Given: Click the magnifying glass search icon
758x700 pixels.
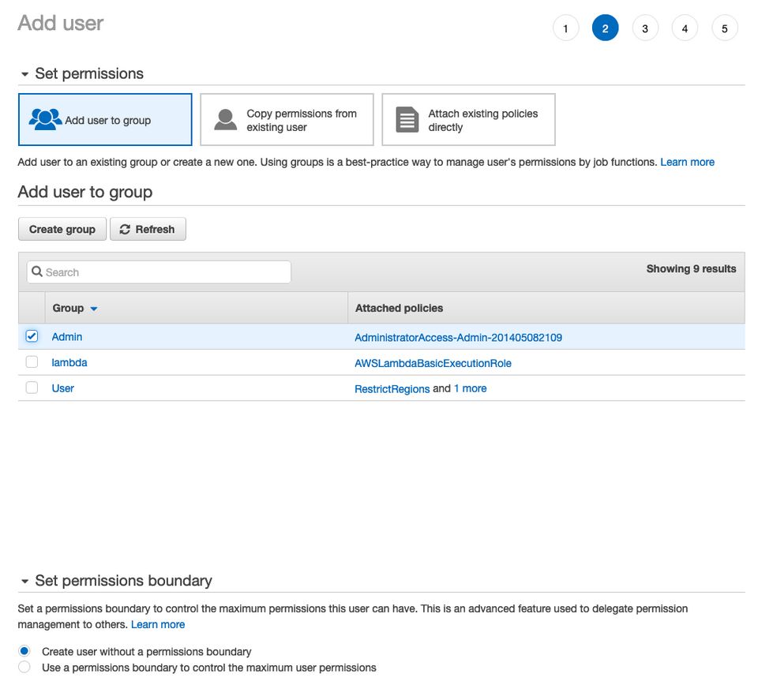Looking at the screenshot, I should [x=37, y=271].
